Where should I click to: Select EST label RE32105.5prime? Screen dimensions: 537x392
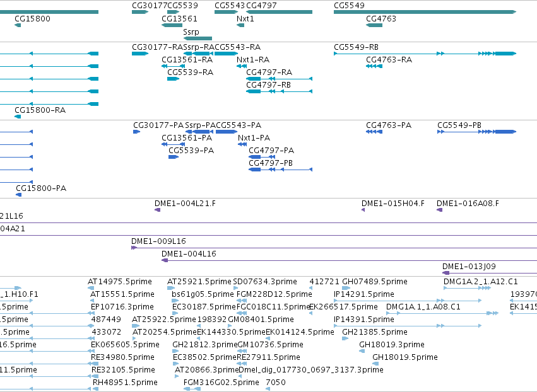(x=123, y=370)
